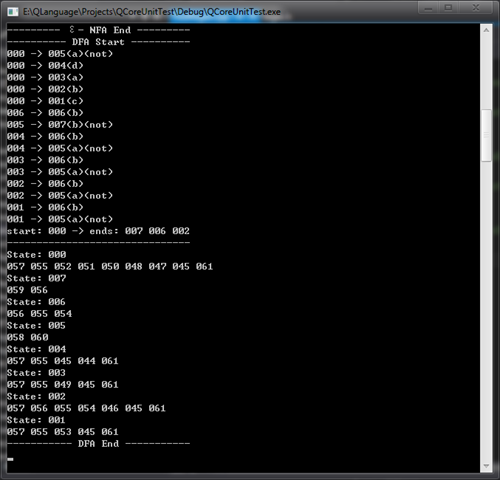
Task: Click scrollbar track below the thumb
Action: 486,310
